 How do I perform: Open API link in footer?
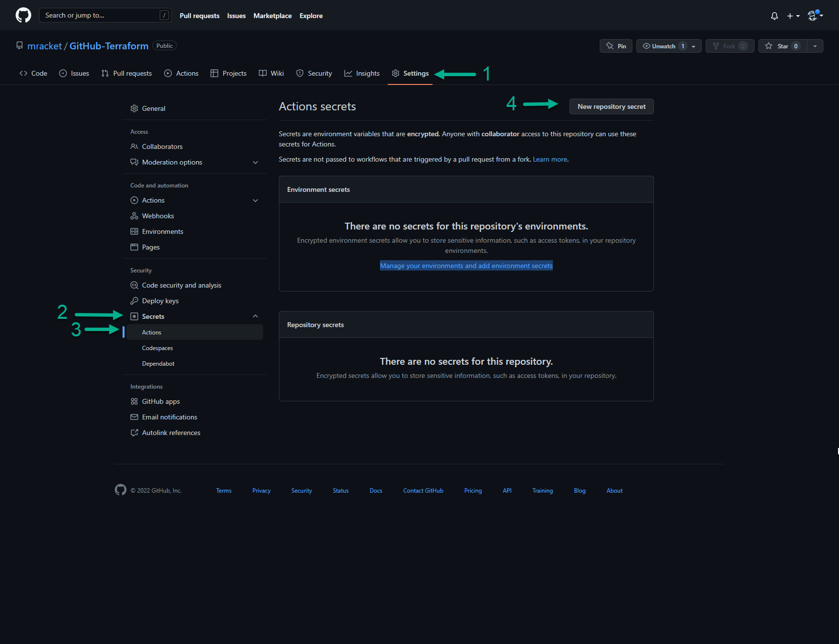click(x=507, y=491)
